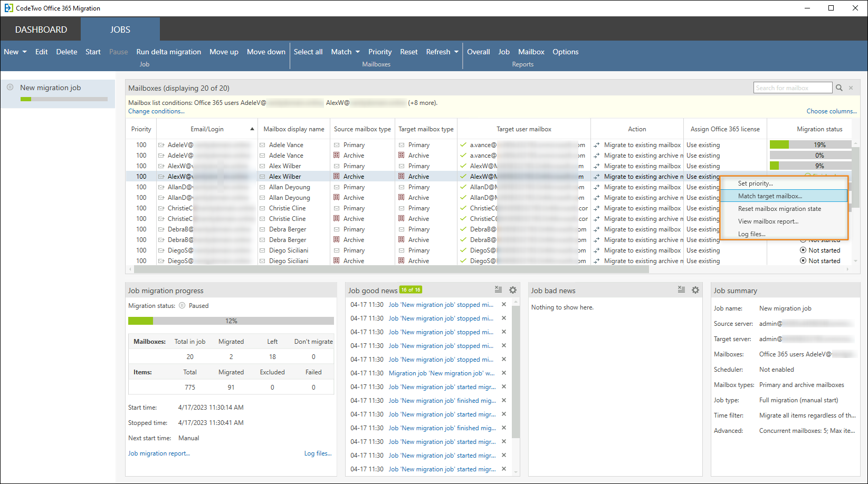Click Run delta migration
The height and width of the screenshot is (484, 868).
tap(168, 52)
